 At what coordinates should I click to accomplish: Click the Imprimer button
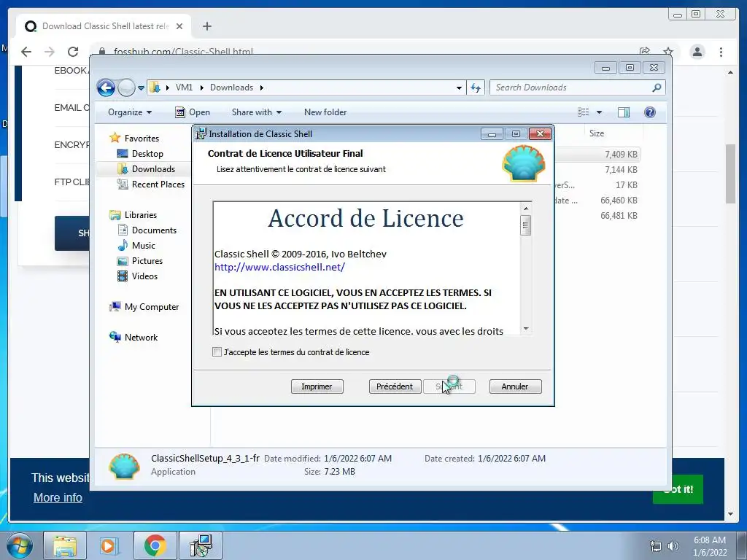click(x=317, y=386)
